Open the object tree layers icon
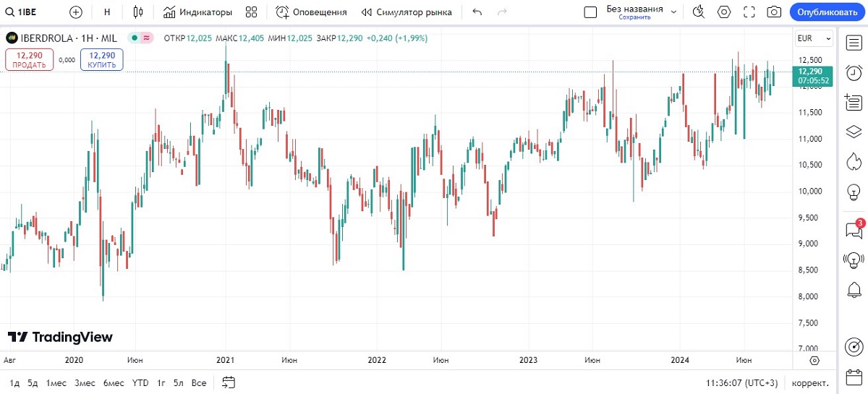 pos(854,132)
